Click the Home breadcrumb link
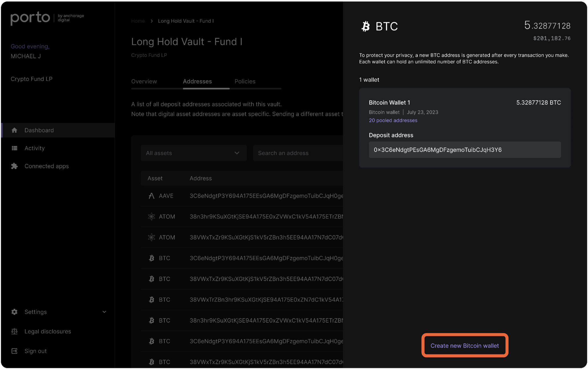This screenshot has width=588, height=369. click(138, 21)
